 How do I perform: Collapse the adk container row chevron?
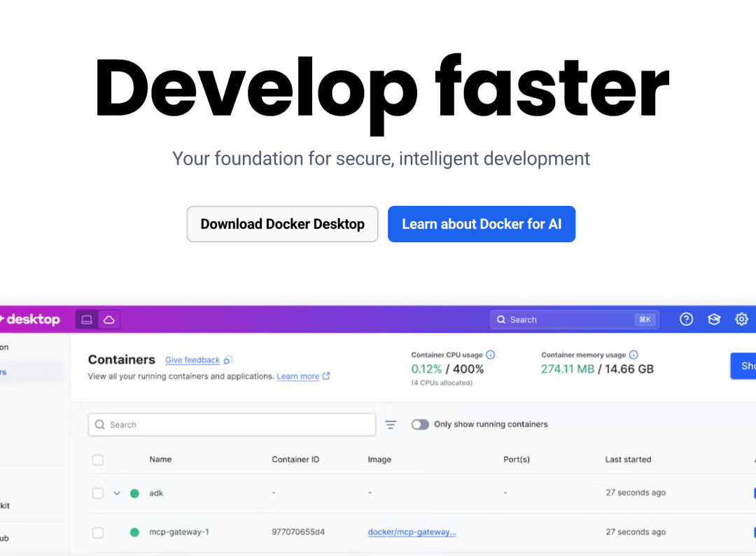[117, 493]
